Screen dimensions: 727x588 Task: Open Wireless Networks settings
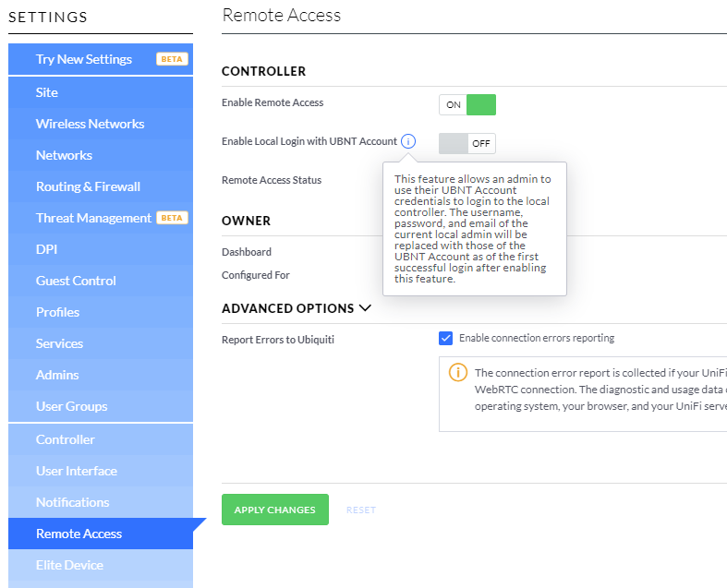[90, 124]
